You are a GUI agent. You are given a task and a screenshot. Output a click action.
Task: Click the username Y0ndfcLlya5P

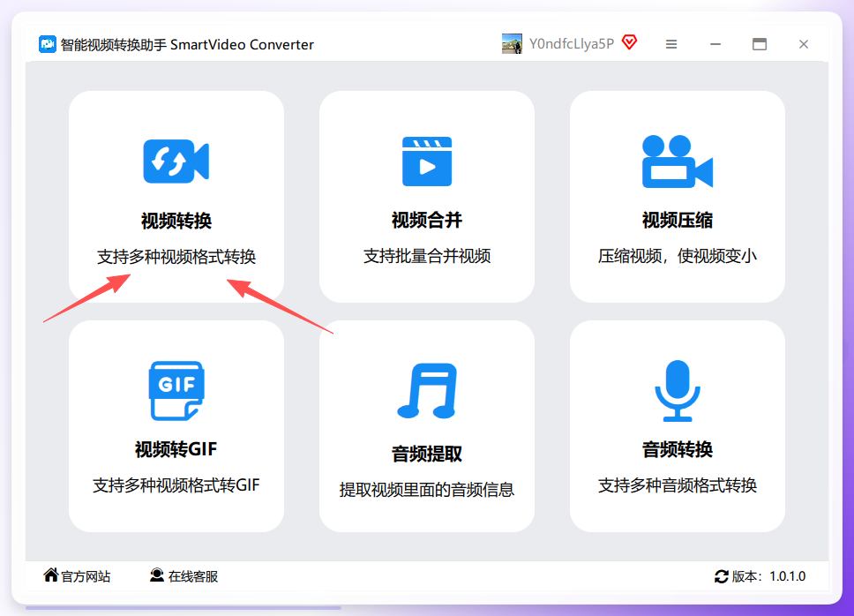pyautogui.click(x=572, y=43)
